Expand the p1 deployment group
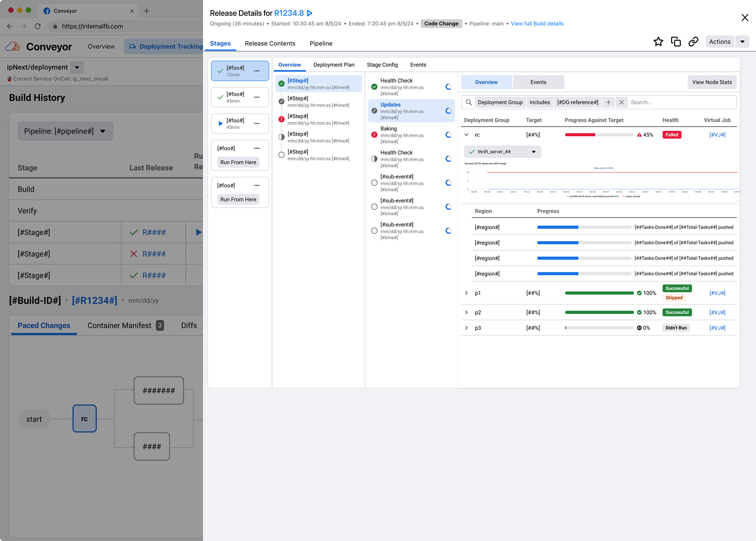 tap(467, 293)
